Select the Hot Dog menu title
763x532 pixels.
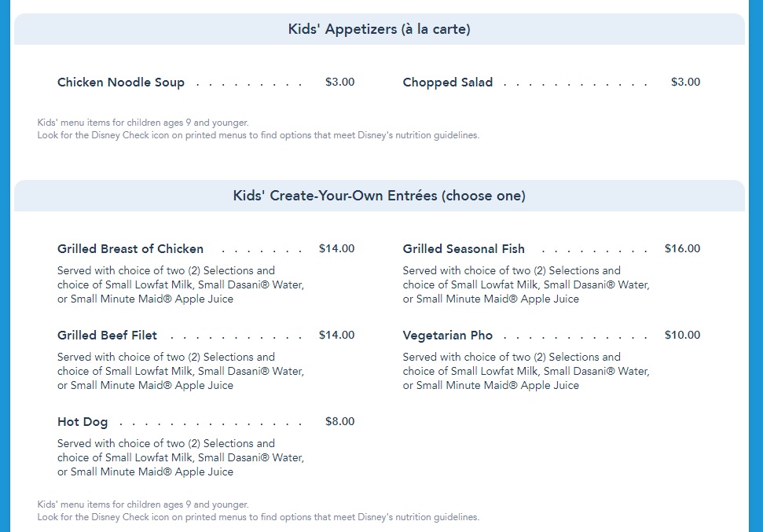pyautogui.click(x=83, y=422)
